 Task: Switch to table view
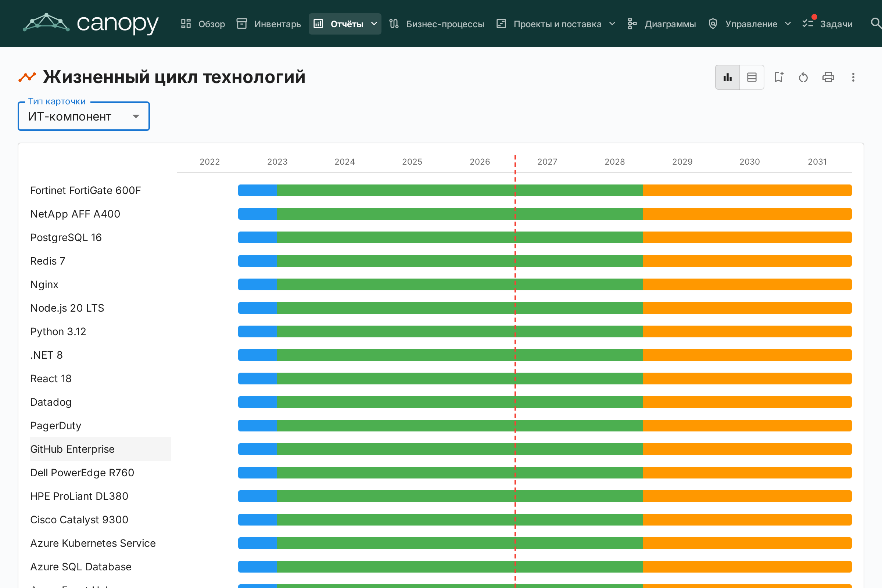tap(752, 77)
